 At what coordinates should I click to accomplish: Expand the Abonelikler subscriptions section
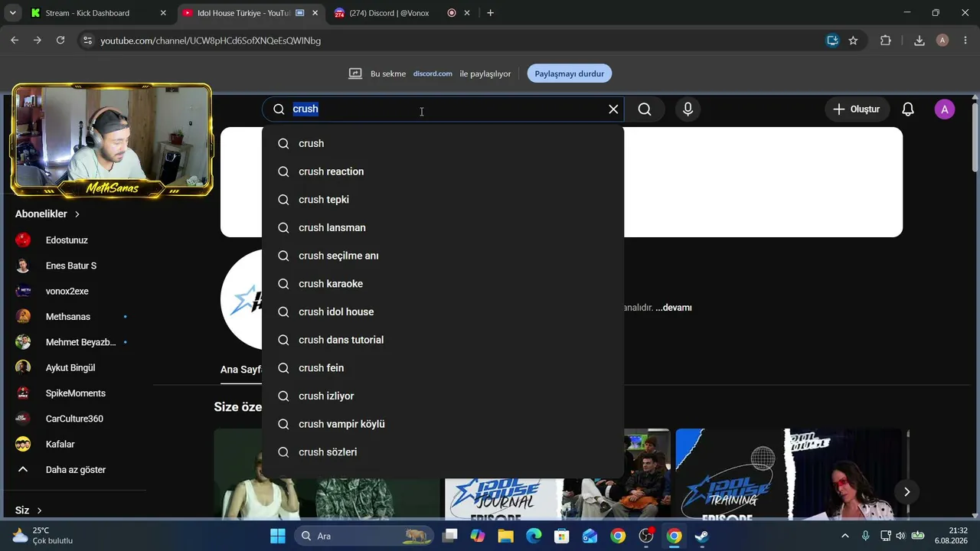(x=47, y=214)
